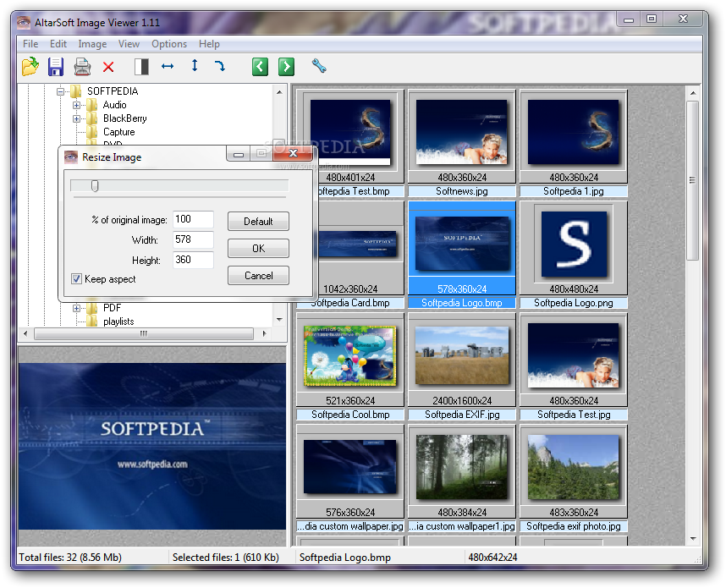Cancel the Resize Image dialog
This screenshot has width=726, height=588.
pos(258,276)
